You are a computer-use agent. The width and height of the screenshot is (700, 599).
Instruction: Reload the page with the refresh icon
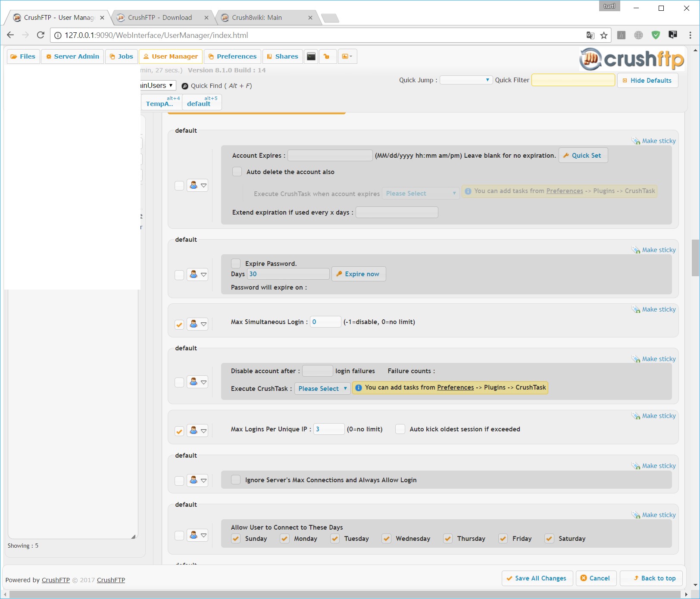click(41, 35)
